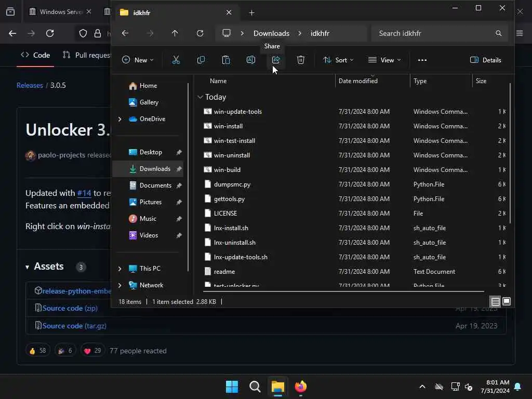
Task: Select Home in navigation pane
Action: [x=148, y=86]
